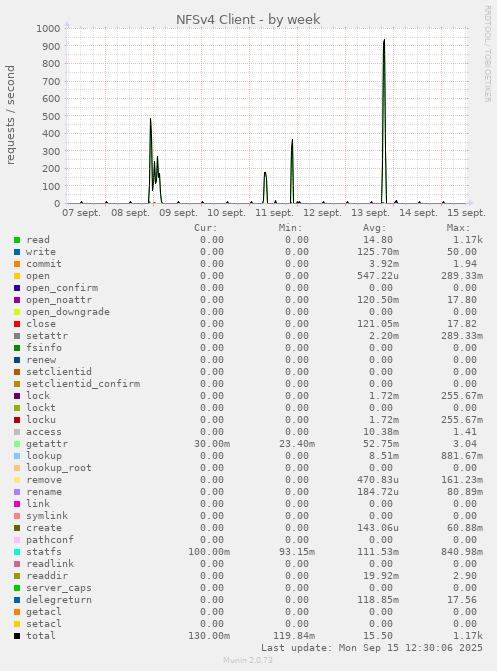Click the 11 sept. x-axis label
Screen dimensions: 497x671
coord(274,213)
